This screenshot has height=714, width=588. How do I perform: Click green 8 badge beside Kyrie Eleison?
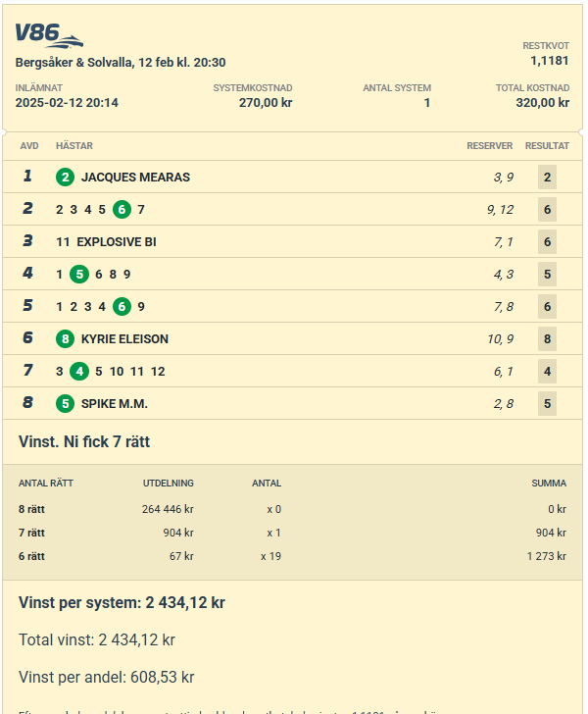(65, 338)
